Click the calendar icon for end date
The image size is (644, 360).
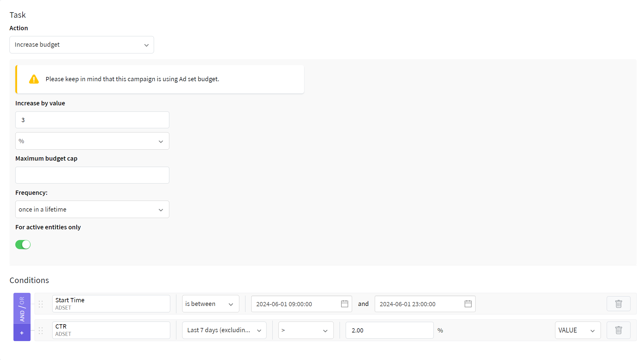click(x=468, y=304)
